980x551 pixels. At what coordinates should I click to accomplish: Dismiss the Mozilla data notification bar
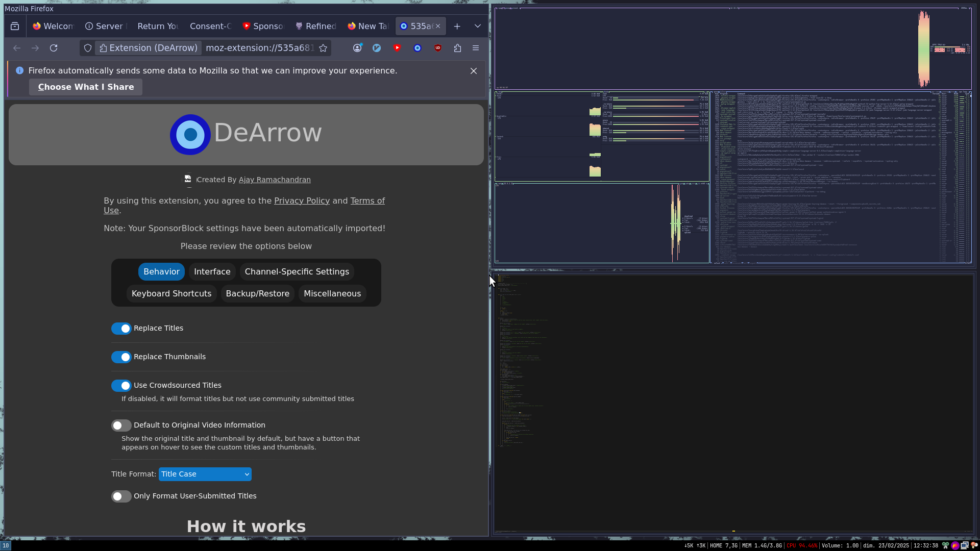click(474, 71)
